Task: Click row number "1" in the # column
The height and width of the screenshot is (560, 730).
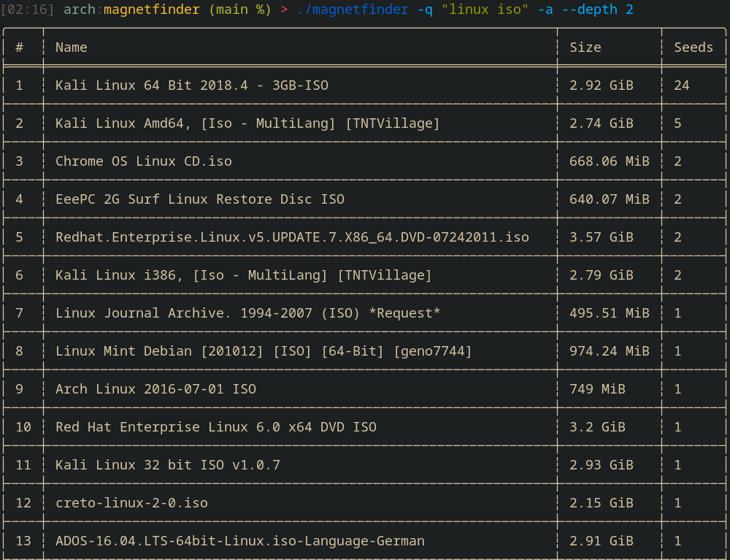Action: pyautogui.click(x=19, y=85)
